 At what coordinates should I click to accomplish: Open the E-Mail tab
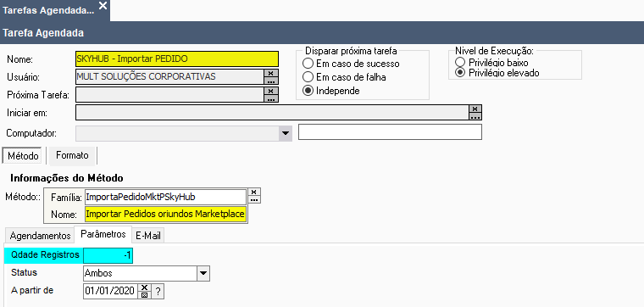tap(148, 236)
